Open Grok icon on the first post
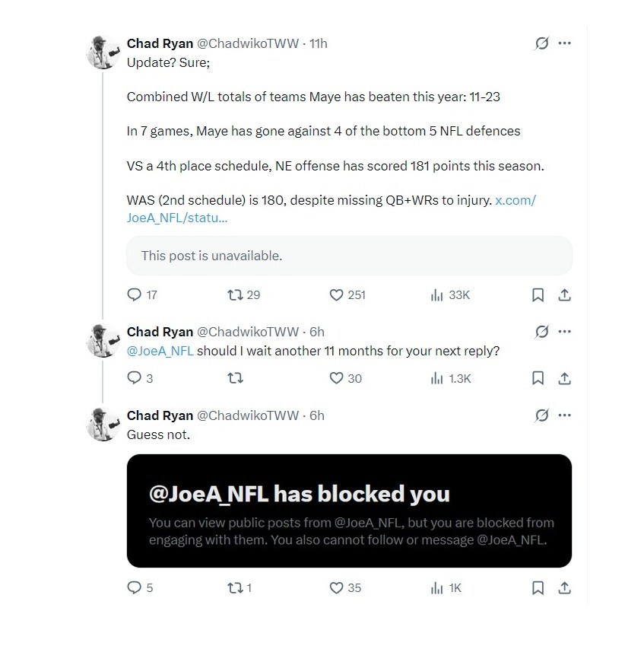Viewport: 644px width, 646px height. (541, 43)
